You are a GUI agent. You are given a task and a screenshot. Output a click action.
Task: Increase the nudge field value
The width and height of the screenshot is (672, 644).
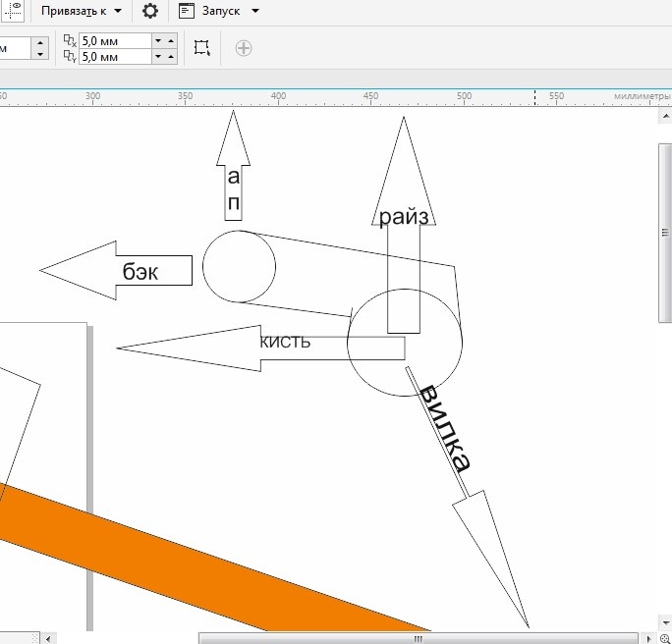(40, 42)
